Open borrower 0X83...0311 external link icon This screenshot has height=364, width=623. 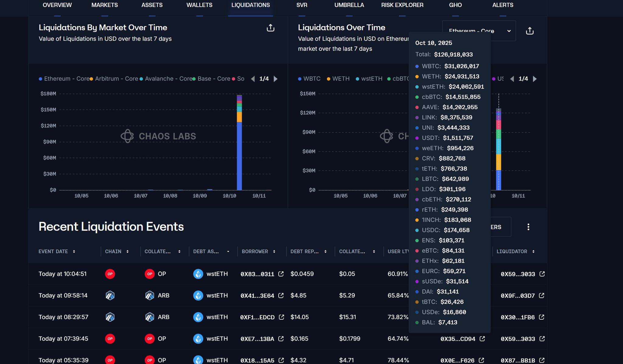pos(281,274)
